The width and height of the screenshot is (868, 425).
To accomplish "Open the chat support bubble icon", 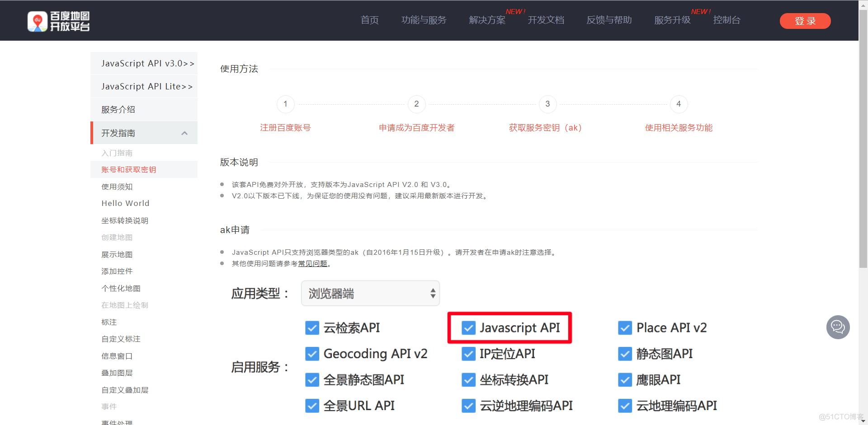I will (x=838, y=327).
